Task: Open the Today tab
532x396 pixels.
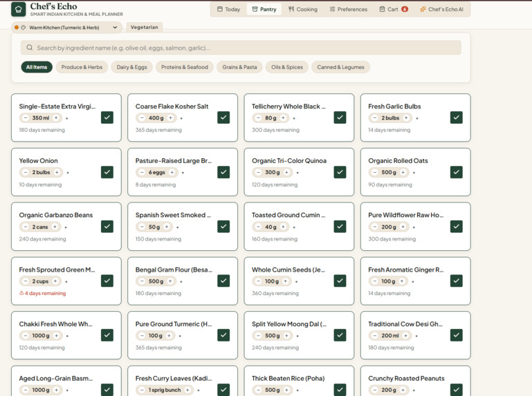Action: point(228,9)
